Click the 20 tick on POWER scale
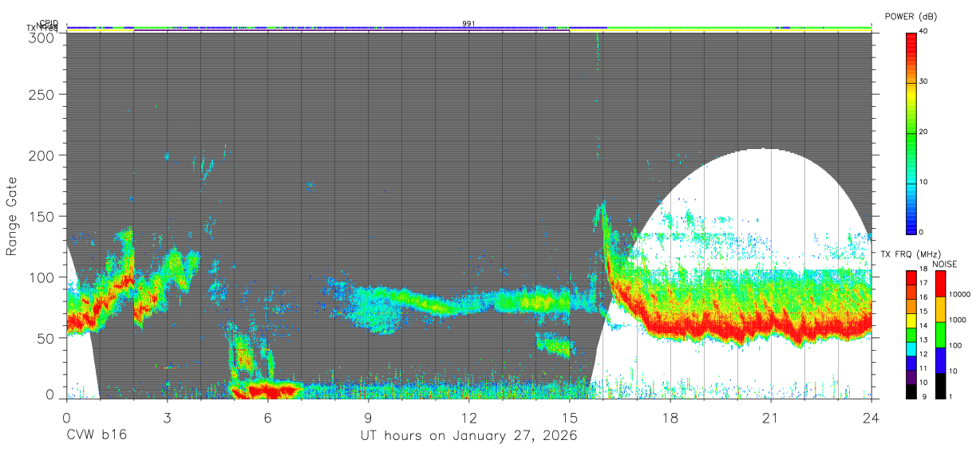Viewport: 980px width, 452px height. (925, 132)
